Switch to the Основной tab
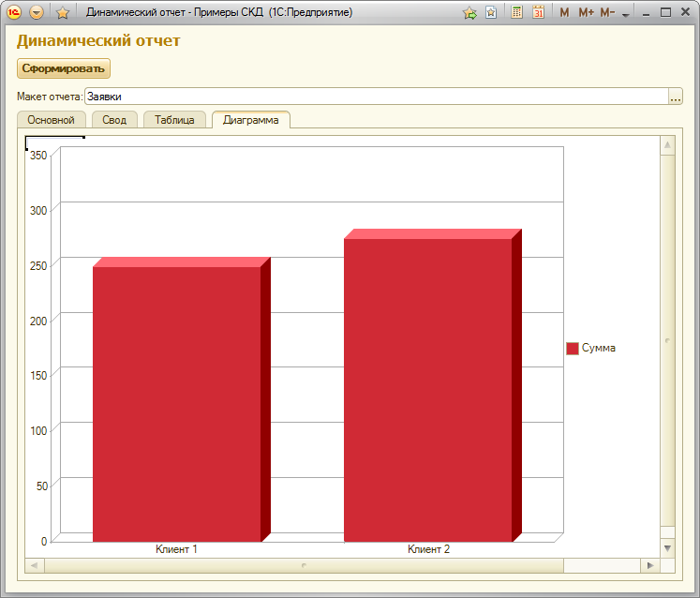 coord(51,120)
